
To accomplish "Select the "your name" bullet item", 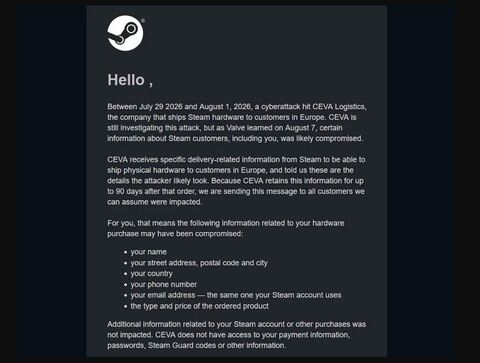I will [148, 252].
